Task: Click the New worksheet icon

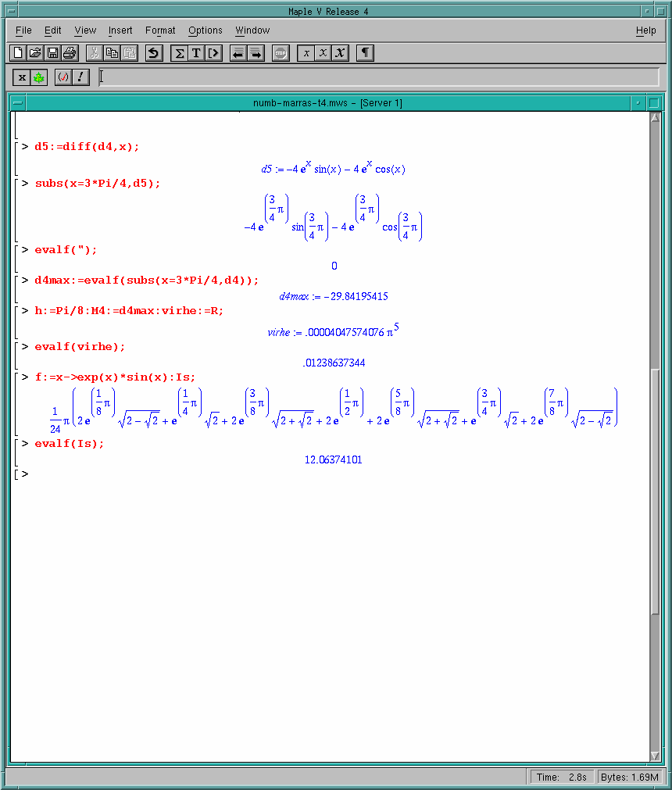Action: click(19, 53)
